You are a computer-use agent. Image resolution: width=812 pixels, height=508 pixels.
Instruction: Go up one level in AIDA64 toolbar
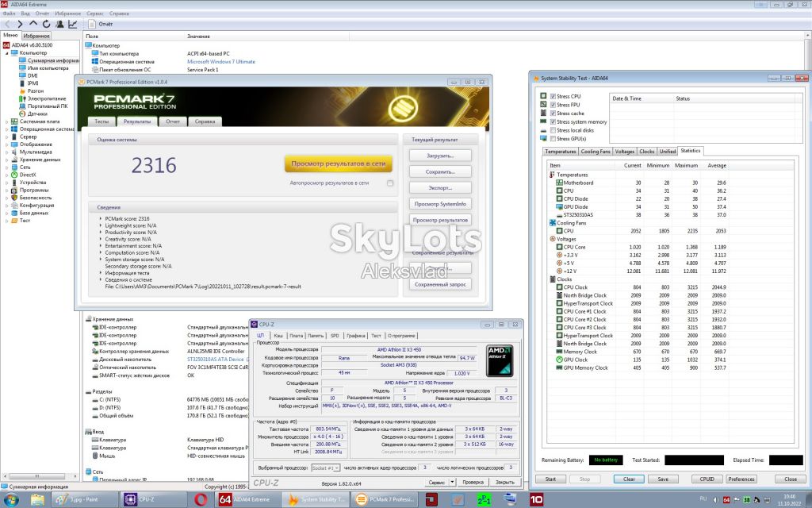[x=33, y=24]
